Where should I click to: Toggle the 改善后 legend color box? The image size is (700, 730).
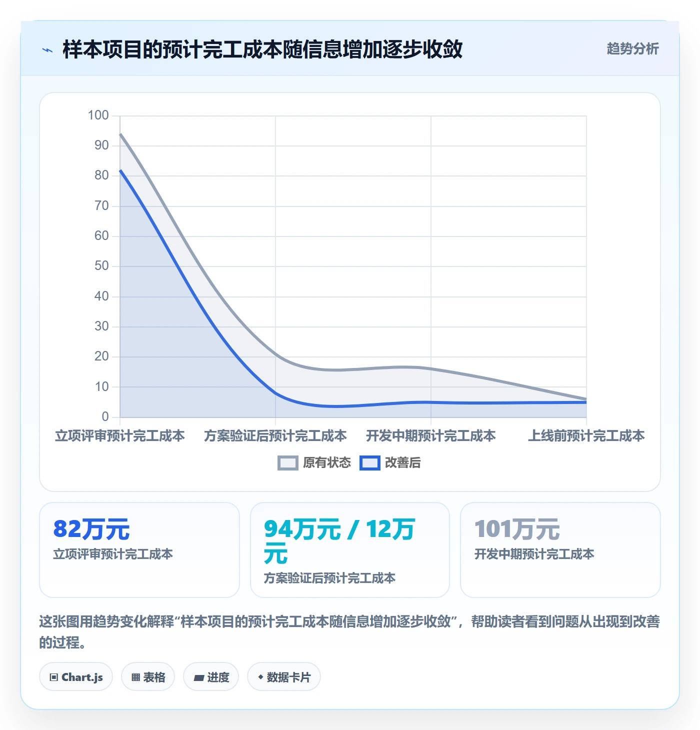pyautogui.click(x=370, y=463)
